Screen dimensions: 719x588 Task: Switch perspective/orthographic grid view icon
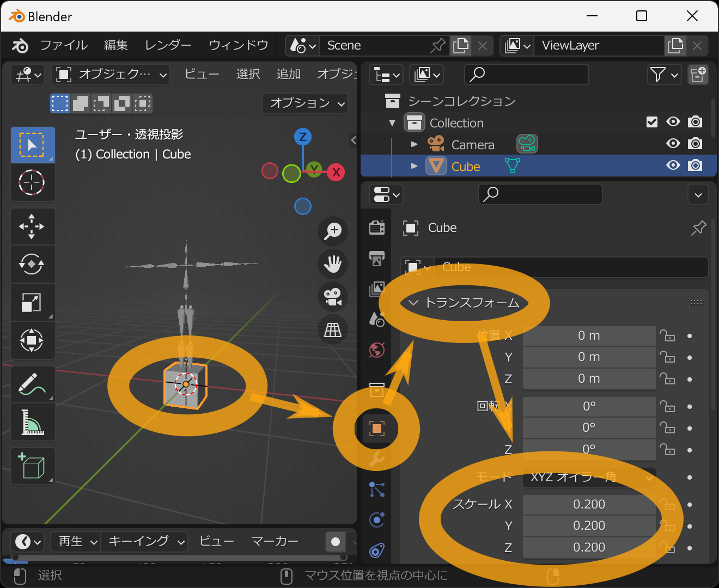[x=333, y=329]
